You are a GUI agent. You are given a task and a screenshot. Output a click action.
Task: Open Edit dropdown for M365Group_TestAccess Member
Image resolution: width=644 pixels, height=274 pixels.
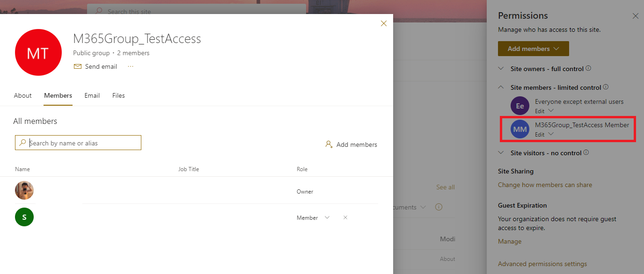point(544,134)
